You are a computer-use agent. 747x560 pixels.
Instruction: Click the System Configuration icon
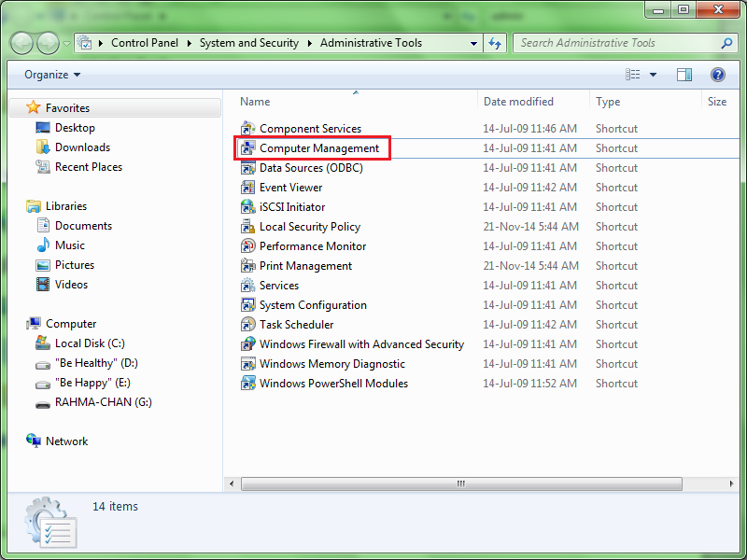point(247,305)
